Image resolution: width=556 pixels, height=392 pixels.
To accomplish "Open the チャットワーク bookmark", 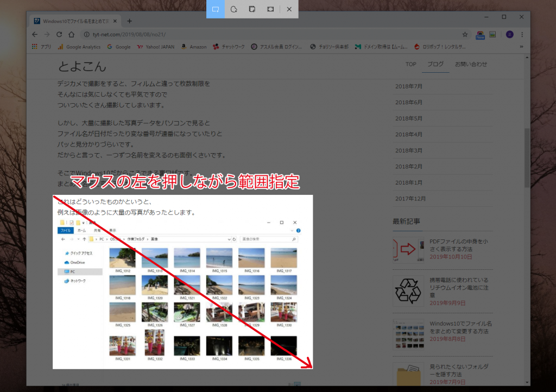I will 229,47.
